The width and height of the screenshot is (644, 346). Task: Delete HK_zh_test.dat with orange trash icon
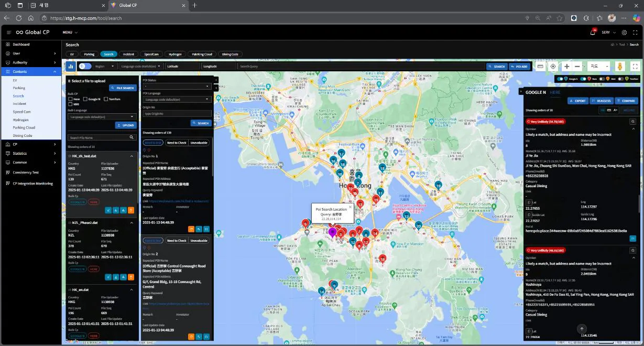131,210
